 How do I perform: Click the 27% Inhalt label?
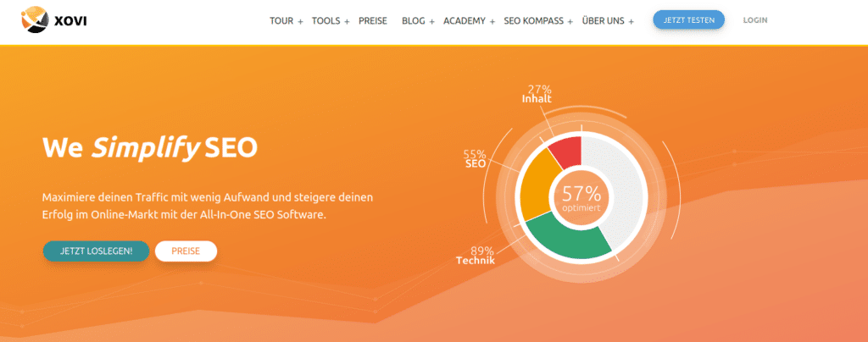tap(537, 95)
